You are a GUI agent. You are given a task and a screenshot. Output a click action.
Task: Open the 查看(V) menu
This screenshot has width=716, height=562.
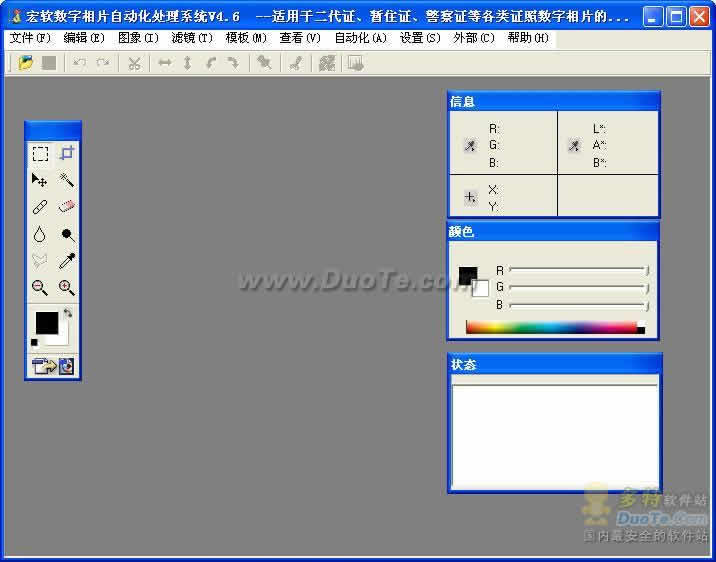pyautogui.click(x=300, y=38)
